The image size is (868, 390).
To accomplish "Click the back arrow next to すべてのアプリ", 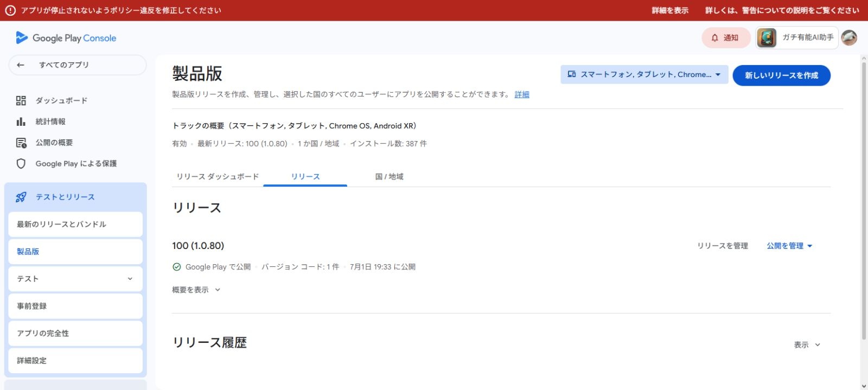I will click(21, 65).
